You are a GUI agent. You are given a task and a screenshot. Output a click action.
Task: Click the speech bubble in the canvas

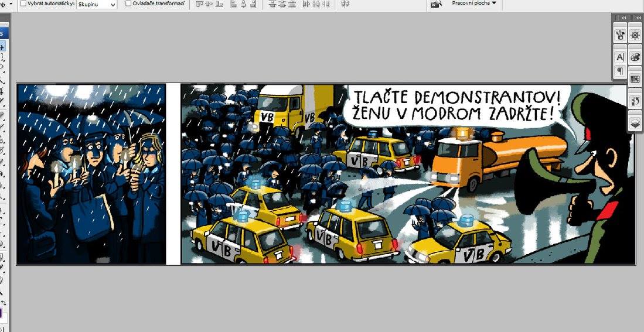pos(450,104)
